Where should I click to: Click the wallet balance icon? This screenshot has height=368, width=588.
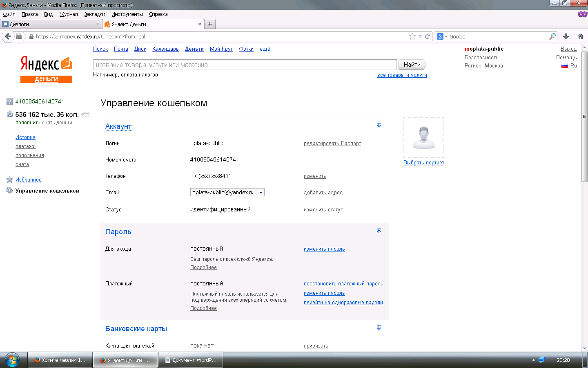10,114
